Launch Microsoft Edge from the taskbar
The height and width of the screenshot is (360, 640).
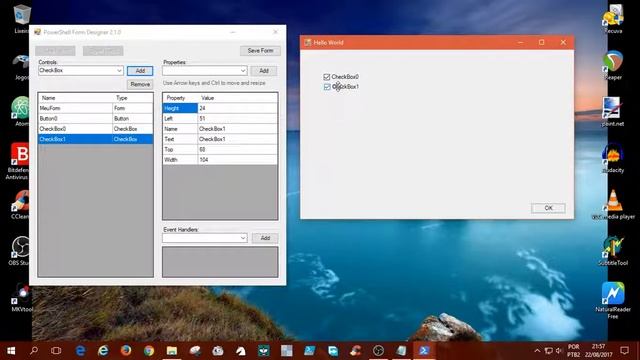(80, 351)
